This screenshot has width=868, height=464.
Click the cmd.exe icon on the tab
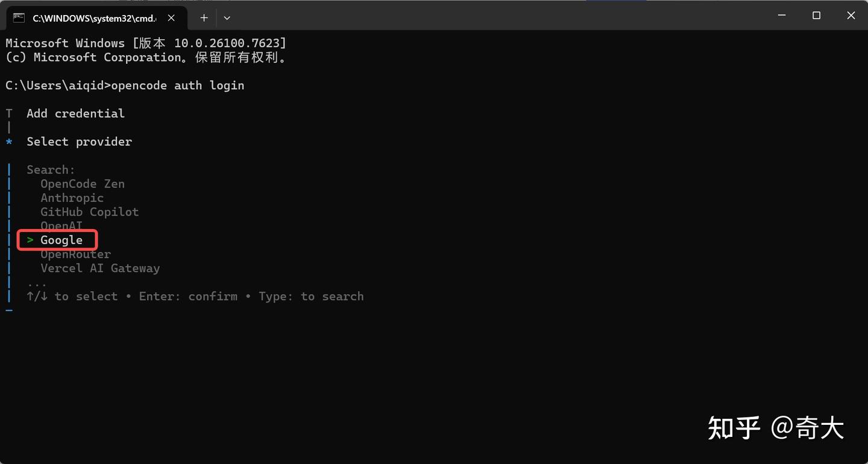pos(20,18)
